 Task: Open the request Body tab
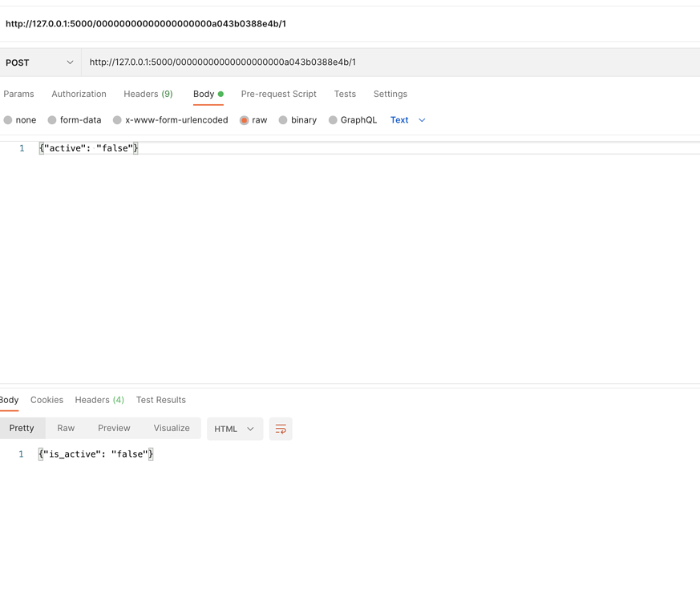tap(208, 94)
